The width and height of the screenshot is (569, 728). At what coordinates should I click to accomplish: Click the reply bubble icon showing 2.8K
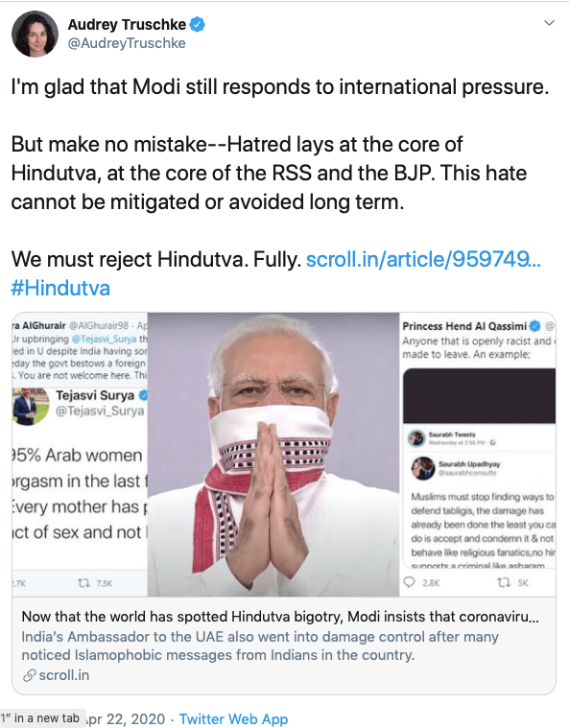point(409,582)
